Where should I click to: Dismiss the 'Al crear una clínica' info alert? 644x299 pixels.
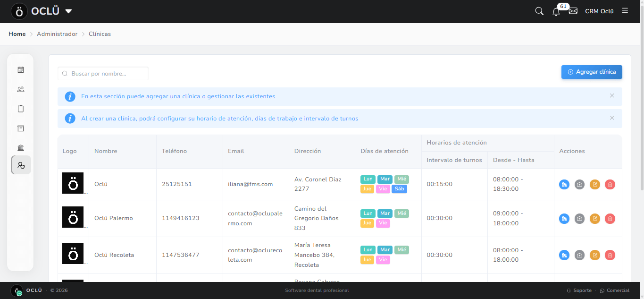(612, 118)
